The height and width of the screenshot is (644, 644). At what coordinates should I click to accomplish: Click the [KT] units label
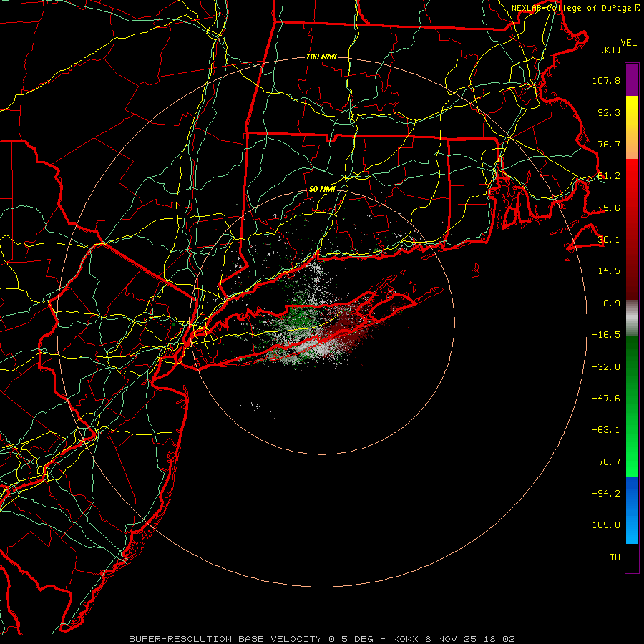(x=611, y=49)
